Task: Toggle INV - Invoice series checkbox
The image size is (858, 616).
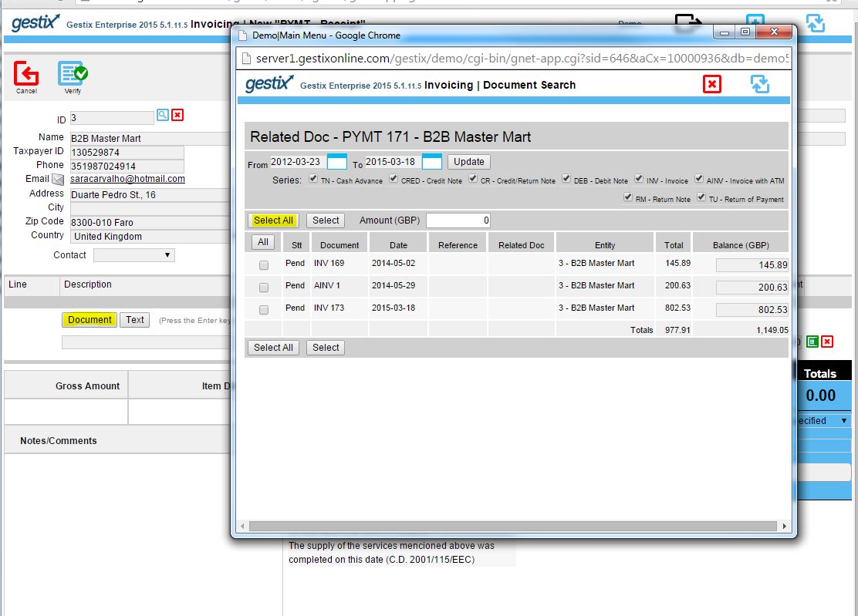Action: tap(639, 179)
